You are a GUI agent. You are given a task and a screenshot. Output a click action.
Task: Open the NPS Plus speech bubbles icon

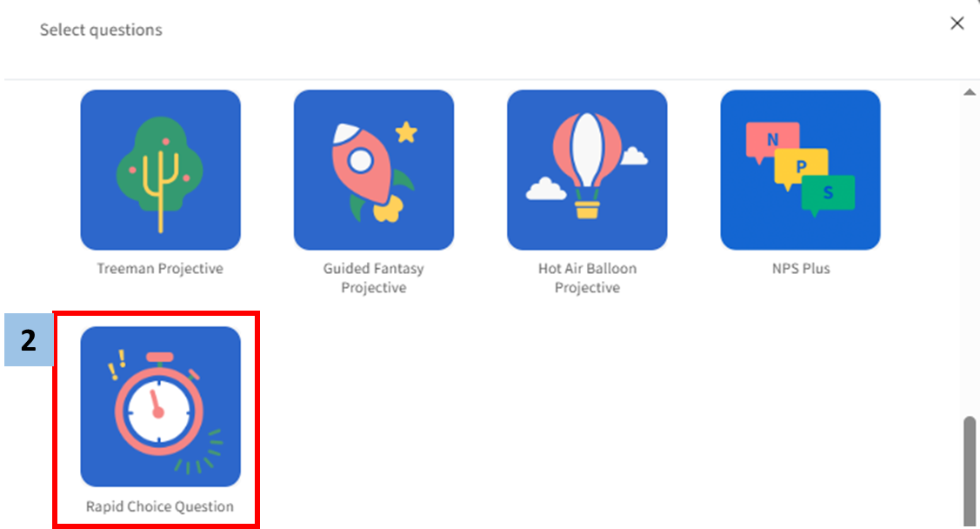click(x=800, y=170)
